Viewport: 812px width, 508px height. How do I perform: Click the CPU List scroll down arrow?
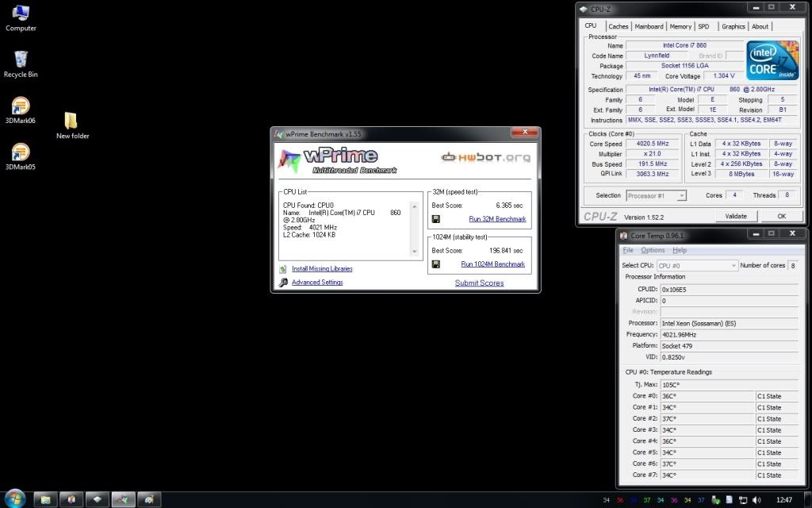[414, 252]
